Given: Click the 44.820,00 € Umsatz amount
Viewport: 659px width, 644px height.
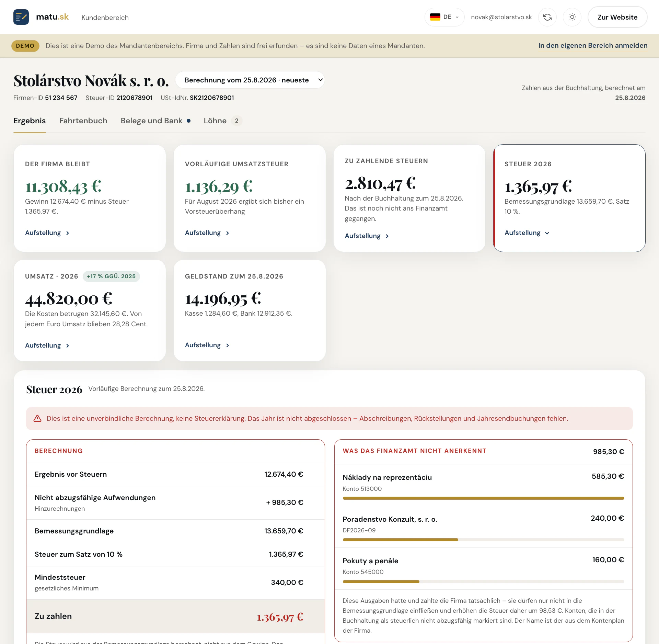Looking at the screenshot, I should pyautogui.click(x=69, y=298).
